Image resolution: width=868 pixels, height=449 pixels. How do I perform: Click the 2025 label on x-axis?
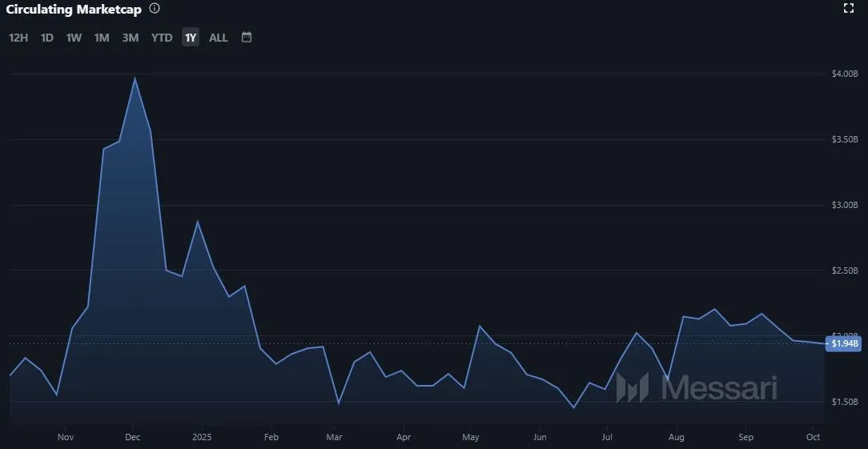tap(203, 437)
